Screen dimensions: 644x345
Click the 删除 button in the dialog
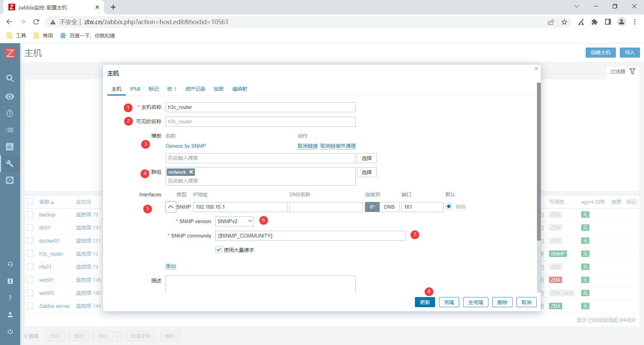click(502, 302)
